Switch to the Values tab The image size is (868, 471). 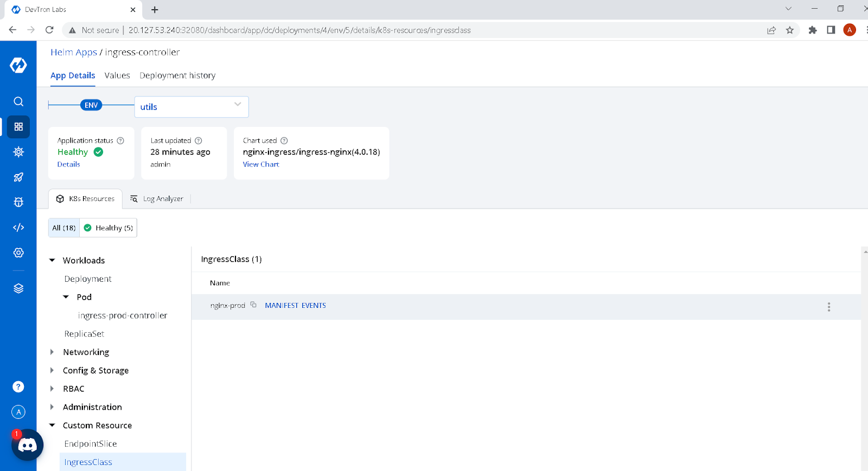117,75
